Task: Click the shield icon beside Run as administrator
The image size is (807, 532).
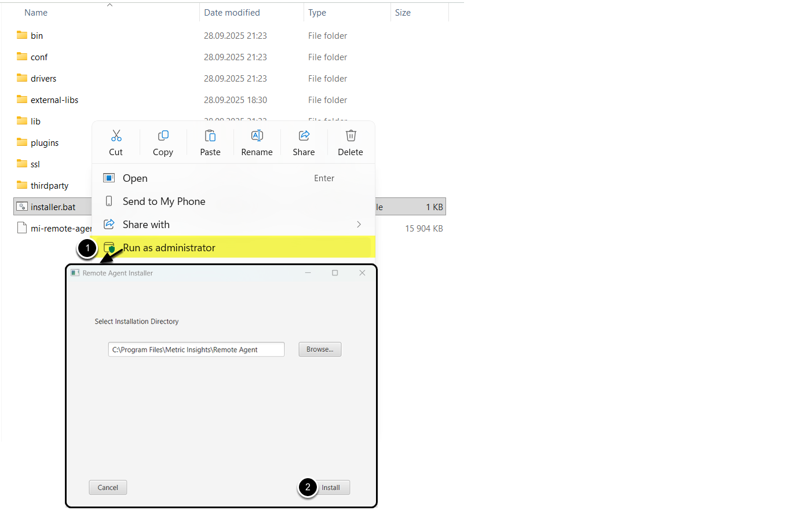Action: pos(109,248)
